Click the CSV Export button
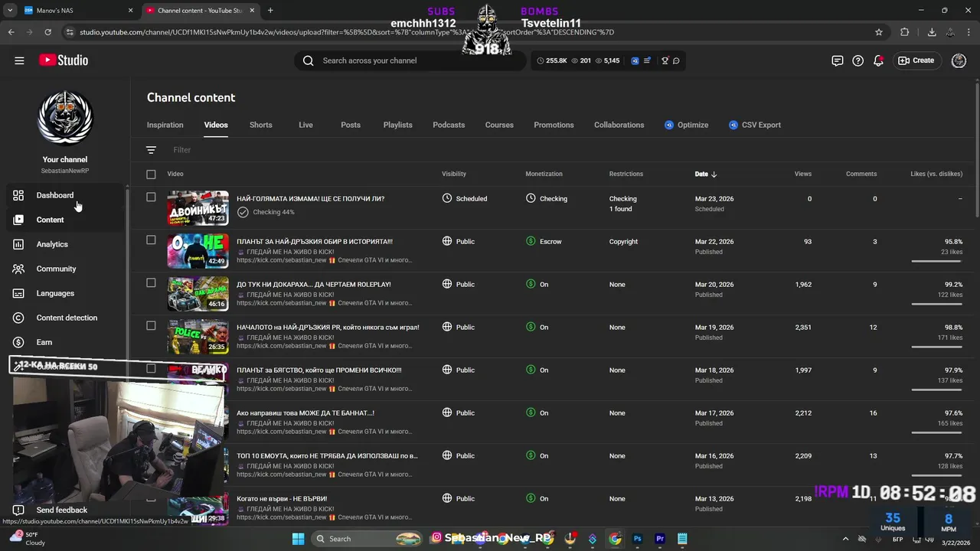 pos(755,125)
